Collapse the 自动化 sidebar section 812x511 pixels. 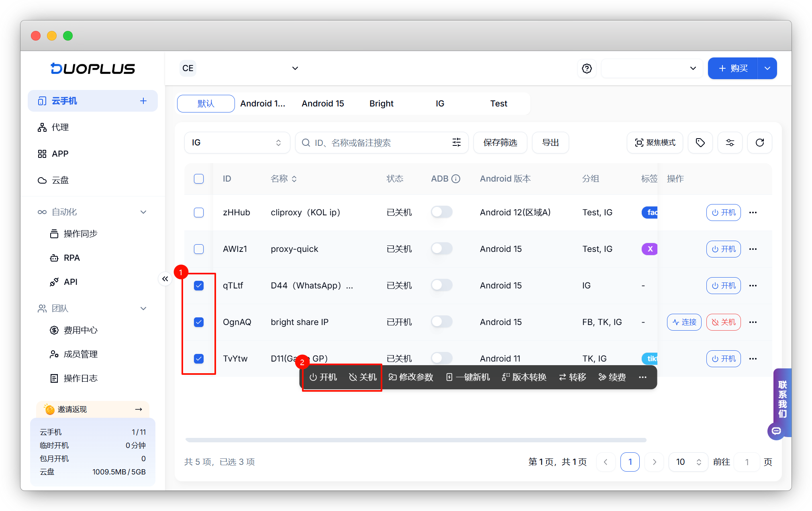[143, 212]
